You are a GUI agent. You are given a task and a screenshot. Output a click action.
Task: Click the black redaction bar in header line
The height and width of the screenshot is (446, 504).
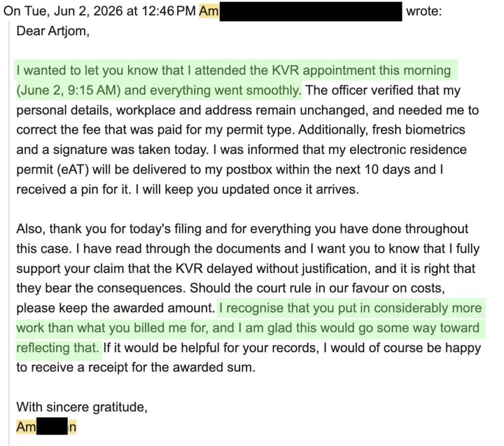coord(311,11)
